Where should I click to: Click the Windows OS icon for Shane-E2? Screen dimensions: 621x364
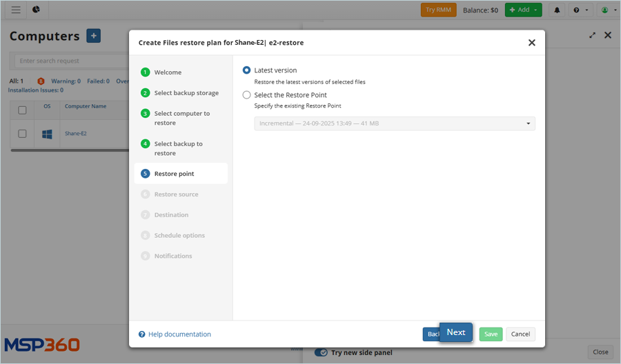(47, 134)
